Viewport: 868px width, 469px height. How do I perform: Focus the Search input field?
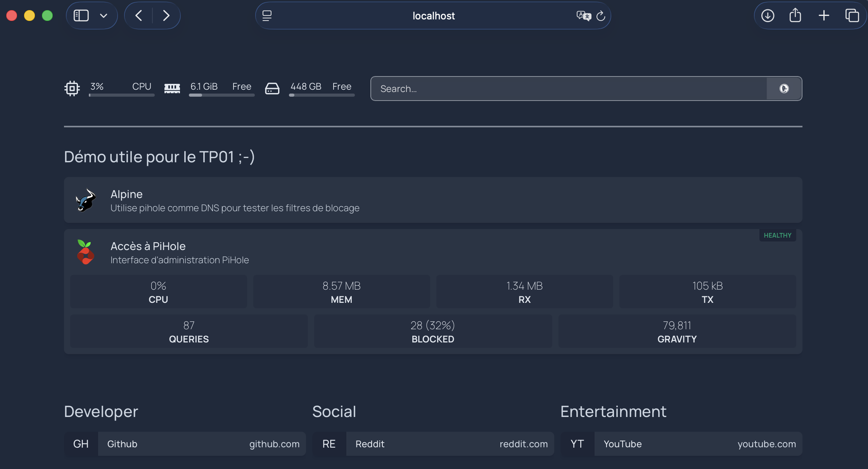click(568, 89)
